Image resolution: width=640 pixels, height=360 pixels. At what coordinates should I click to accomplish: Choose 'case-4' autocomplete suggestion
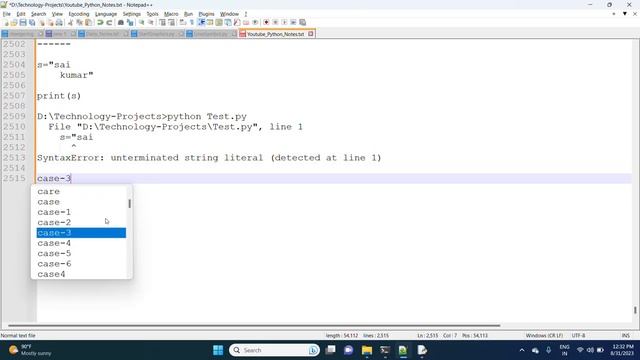pyautogui.click(x=54, y=243)
